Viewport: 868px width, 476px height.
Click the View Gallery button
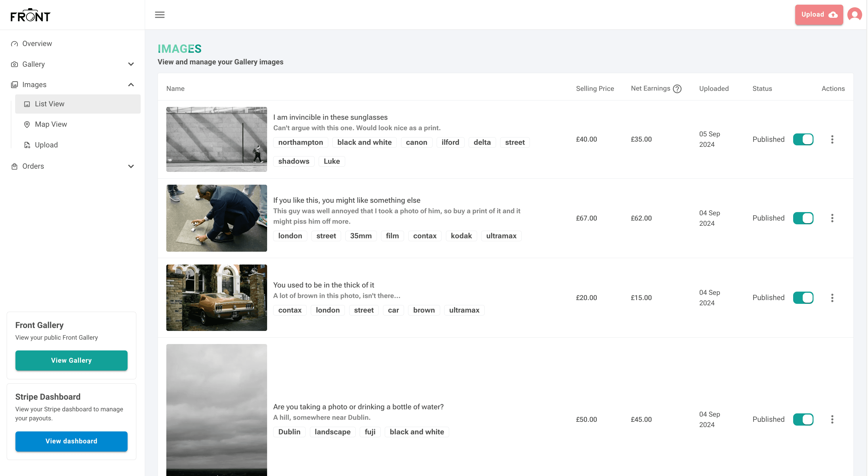point(71,360)
